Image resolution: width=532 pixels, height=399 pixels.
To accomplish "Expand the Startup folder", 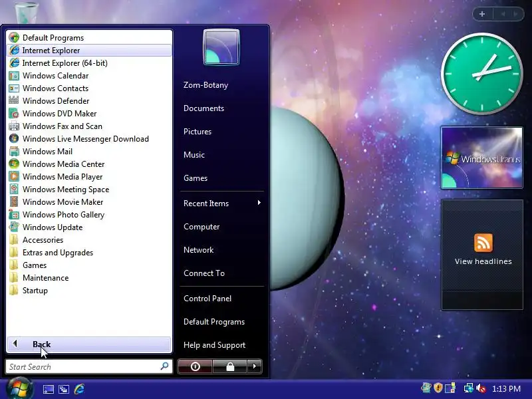I will [x=89, y=291].
